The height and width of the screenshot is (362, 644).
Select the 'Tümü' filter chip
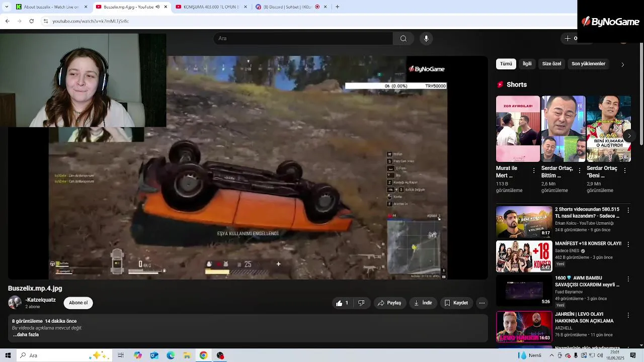tap(506, 64)
